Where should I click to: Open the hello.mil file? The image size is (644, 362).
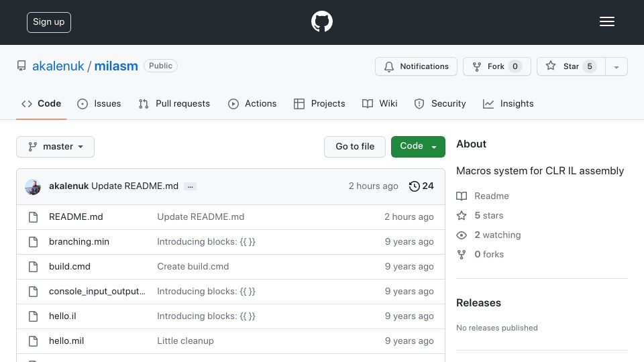[66, 341]
